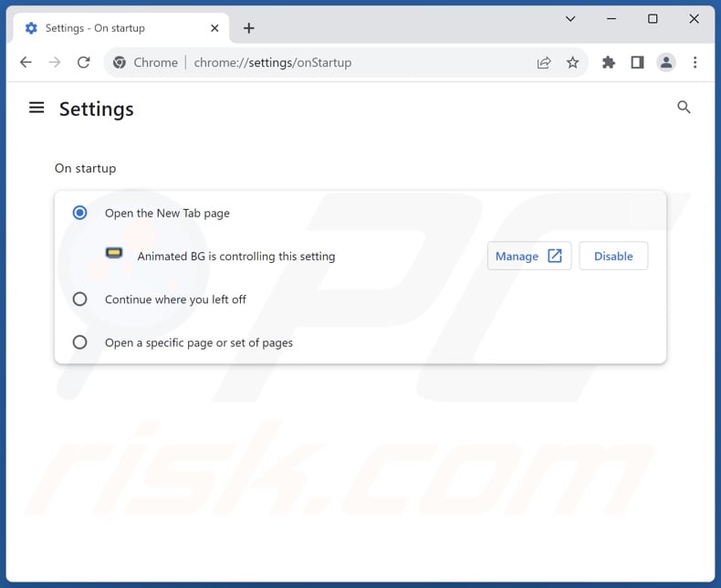Click the 'On startup' section heading
This screenshot has height=588, width=721.
tap(86, 168)
